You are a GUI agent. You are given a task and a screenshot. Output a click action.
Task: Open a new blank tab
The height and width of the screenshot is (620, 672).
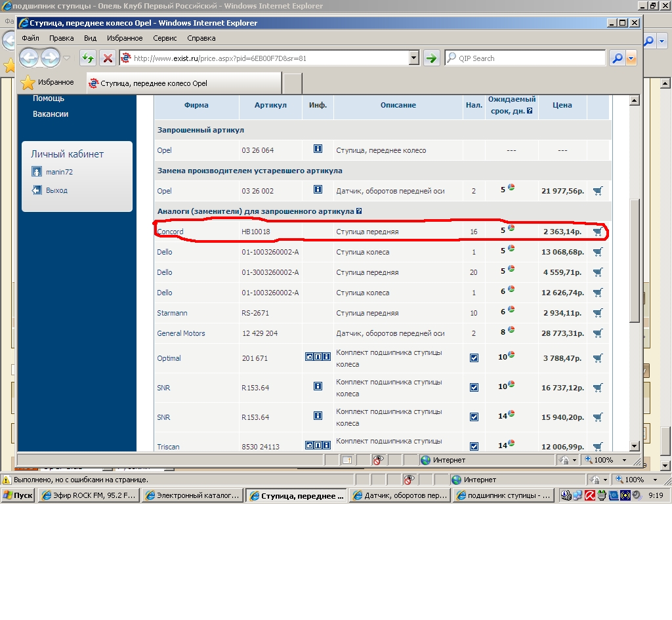point(293,83)
